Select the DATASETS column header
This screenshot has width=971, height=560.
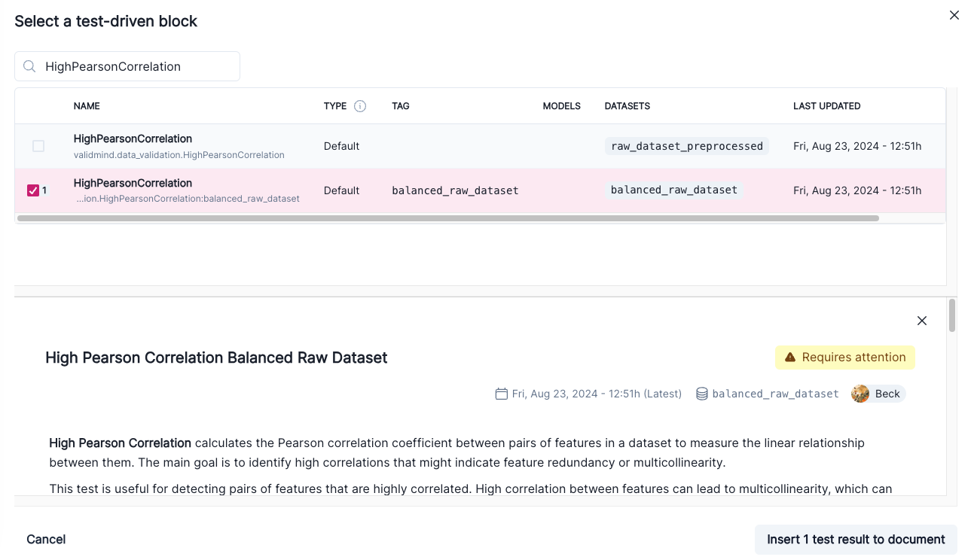pos(627,106)
